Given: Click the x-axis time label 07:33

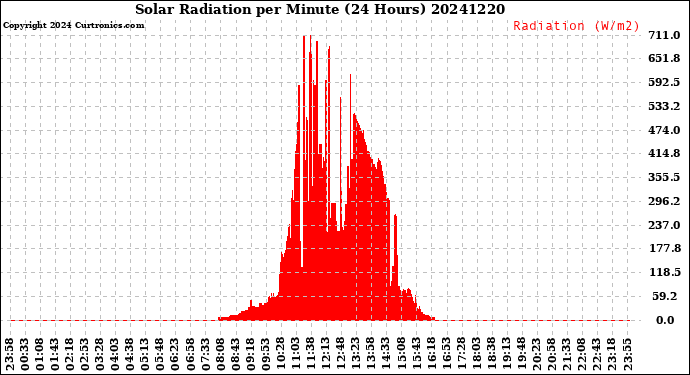Looking at the screenshot, I should [x=206, y=355].
